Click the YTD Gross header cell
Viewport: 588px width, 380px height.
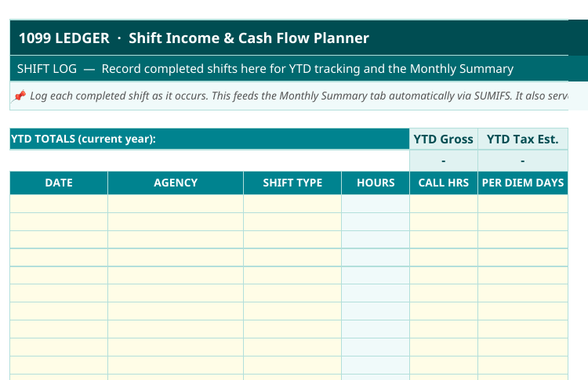click(444, 139)
